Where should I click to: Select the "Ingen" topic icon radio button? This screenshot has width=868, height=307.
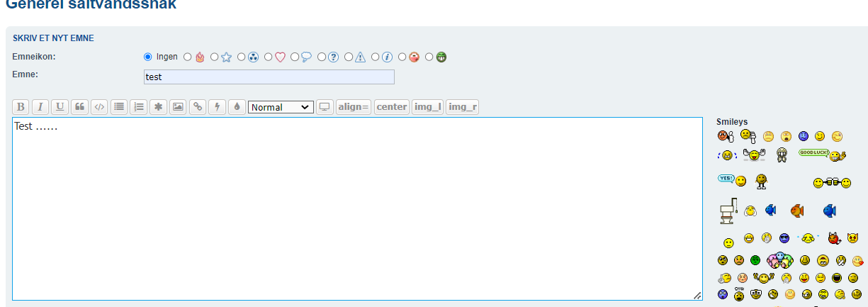pos(148,57)
